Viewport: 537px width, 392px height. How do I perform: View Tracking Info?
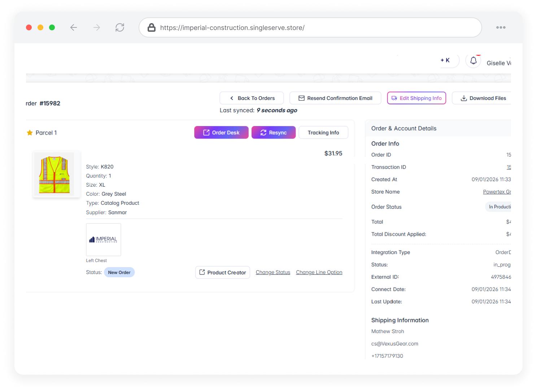tap(323, 132)
